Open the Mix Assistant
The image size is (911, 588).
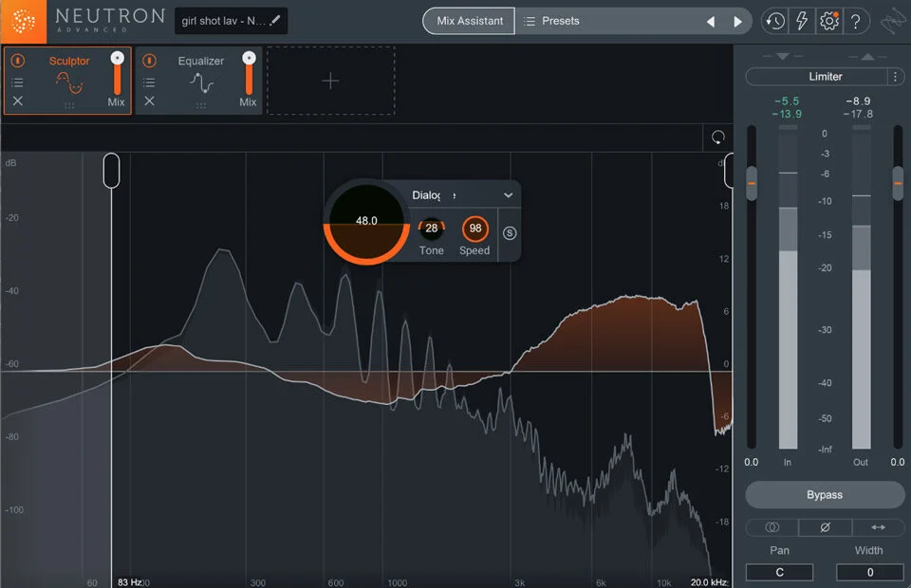tap(470, 21)
